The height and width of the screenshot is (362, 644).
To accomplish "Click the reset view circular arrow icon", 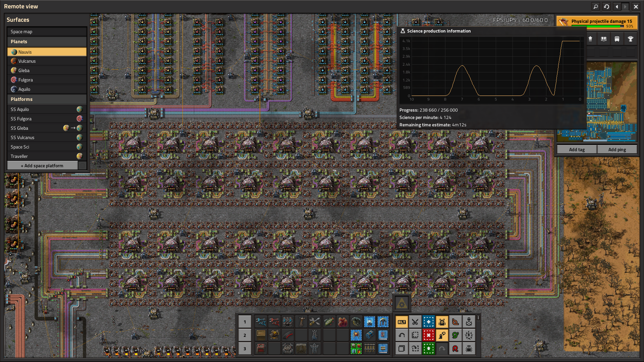I will click(x=606, y=6).
